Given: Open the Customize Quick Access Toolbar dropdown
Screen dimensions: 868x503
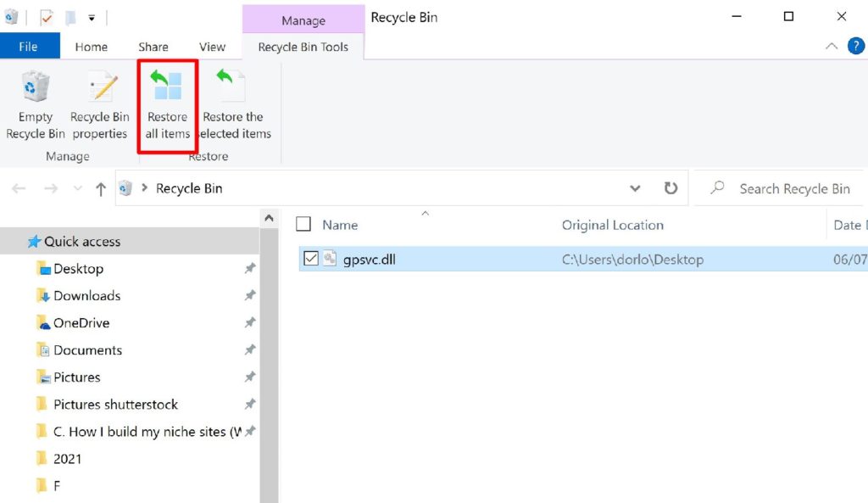Looking at the screenshot, I should point(92,17).
